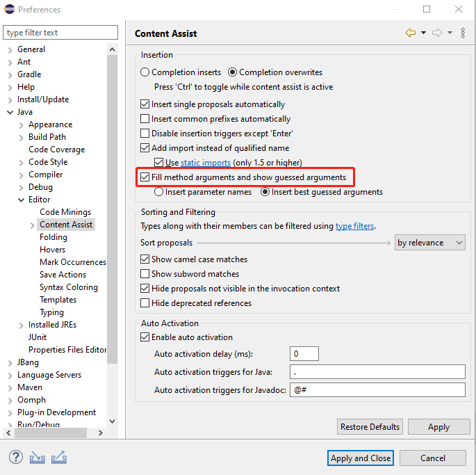Image resolution: width=476 pixels, height=475 pixels.
Task: Click the back navigation arrow icon
Action: [x=411, y=33]
